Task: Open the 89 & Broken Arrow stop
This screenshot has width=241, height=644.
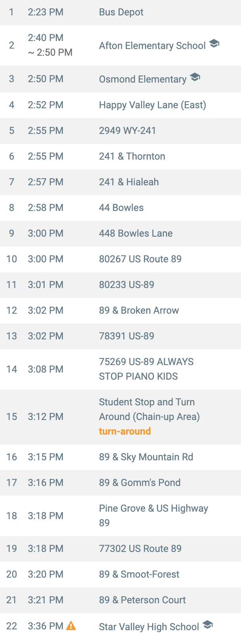Action: 139,311
